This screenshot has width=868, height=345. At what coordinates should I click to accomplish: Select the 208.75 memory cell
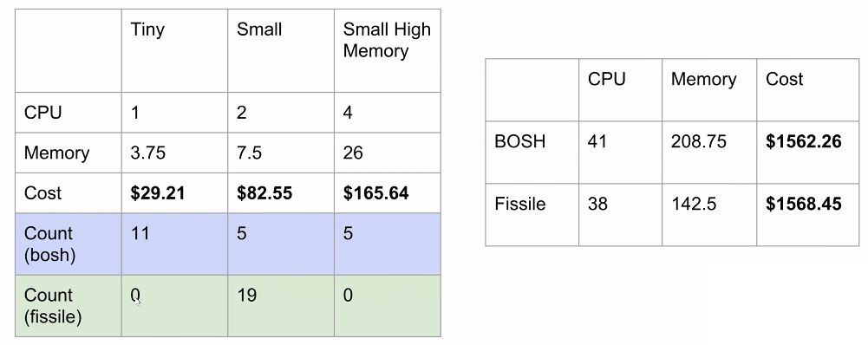click(x=709, y=153)
